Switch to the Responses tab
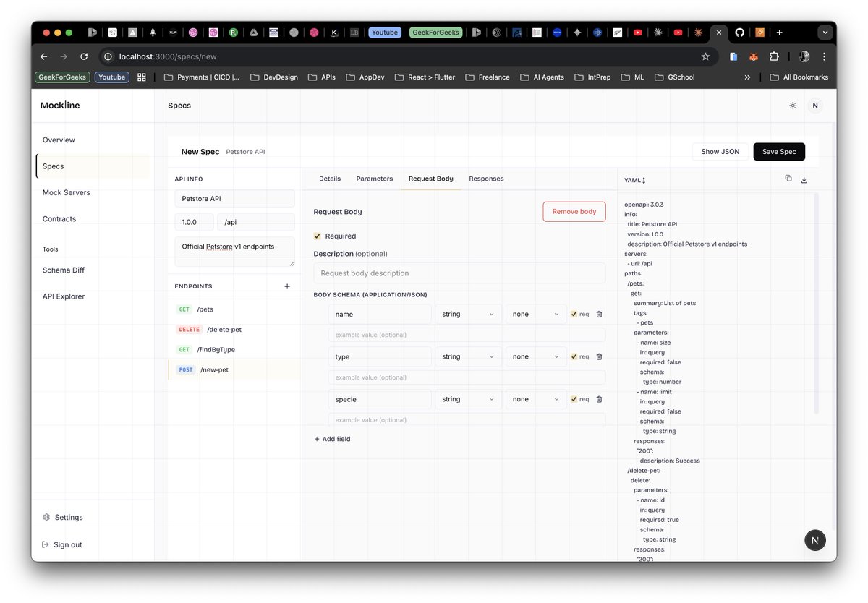The height and width of the screenshot is (603, 868). 486,179
